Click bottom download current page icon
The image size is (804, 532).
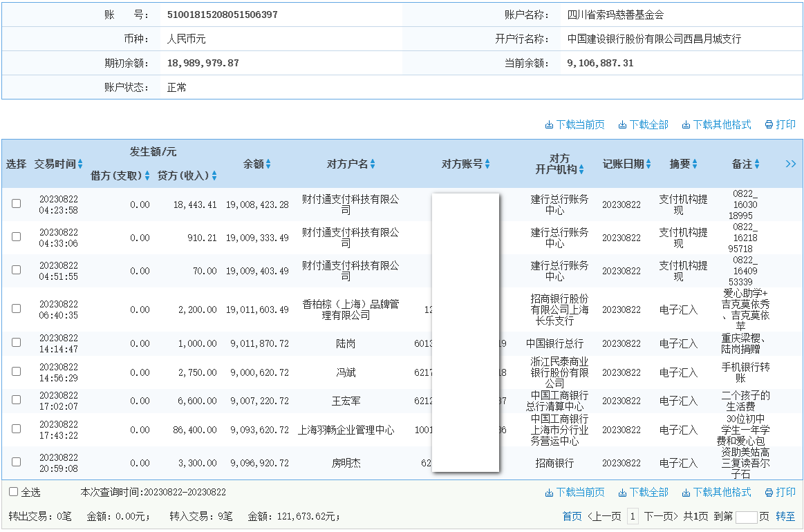click(x=549, y=493)
